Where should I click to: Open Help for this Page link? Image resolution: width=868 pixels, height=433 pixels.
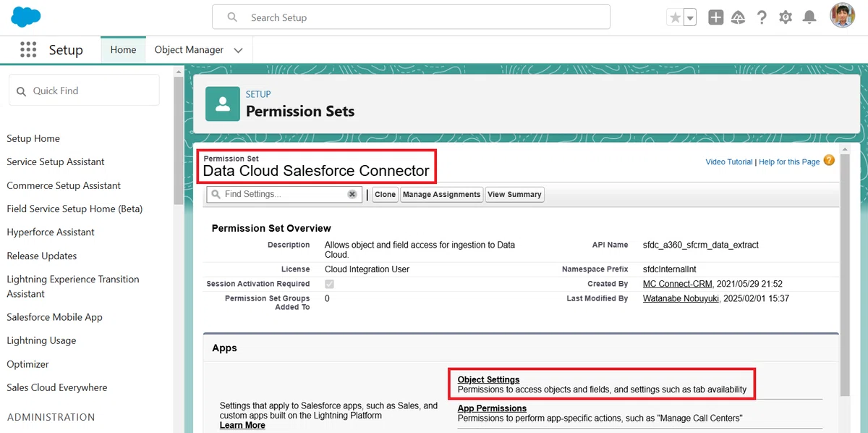tap(789, 162)
